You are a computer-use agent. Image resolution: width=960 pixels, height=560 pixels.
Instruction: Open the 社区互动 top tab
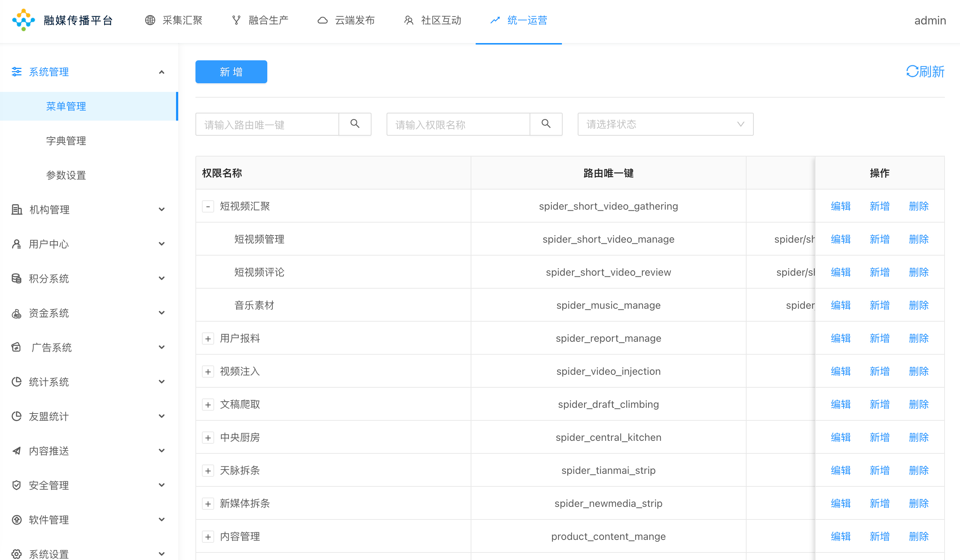tap(432, 20)
